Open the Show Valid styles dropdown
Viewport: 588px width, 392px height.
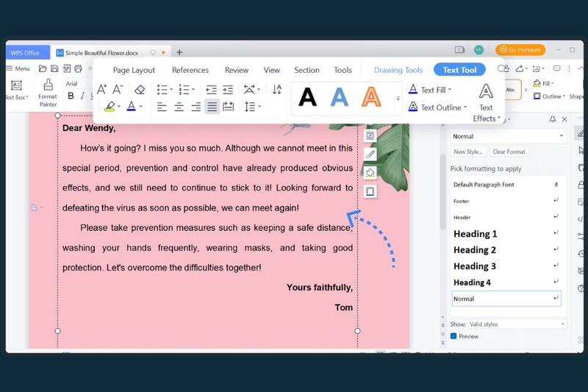pyautogui.click(x=517, y=324)
